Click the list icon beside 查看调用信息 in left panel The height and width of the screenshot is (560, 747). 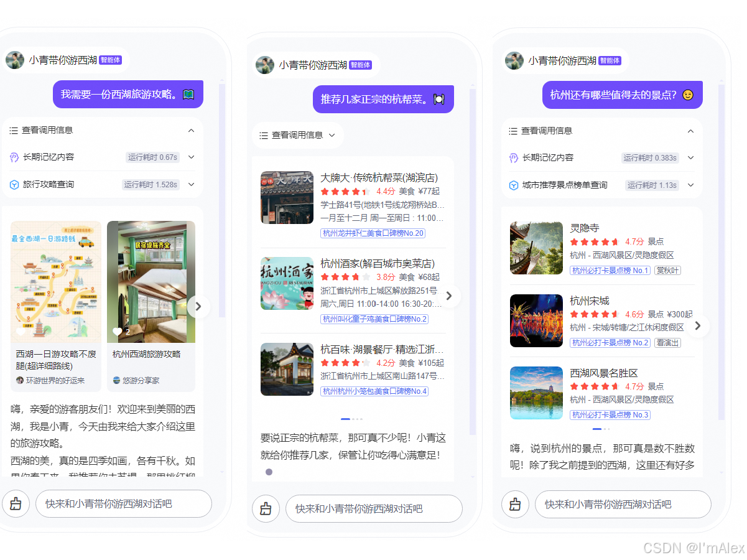pyautogui.click(x=14, y=131)
